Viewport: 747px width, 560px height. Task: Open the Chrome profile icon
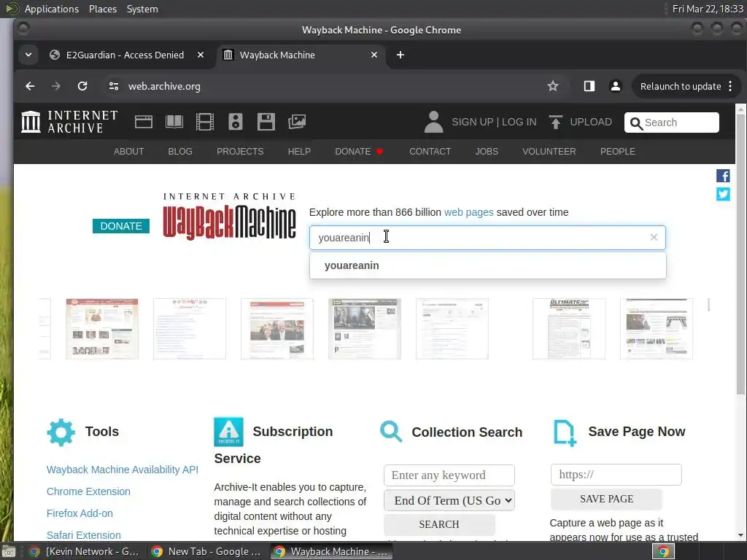[x=616, y=86]
